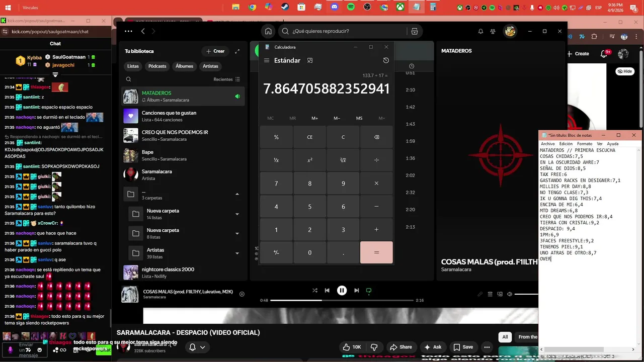Open Saramalacara artist in library
The width and height of the screenshot is (644, 362).
pyautogui.click(x=183, y=174)
